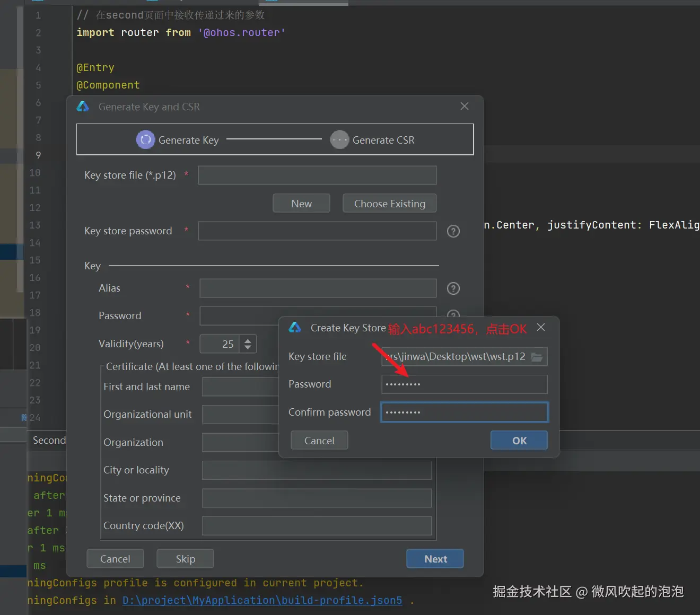Decrease the Validity years value
700x615 pixels.
(x=248, y=348)
